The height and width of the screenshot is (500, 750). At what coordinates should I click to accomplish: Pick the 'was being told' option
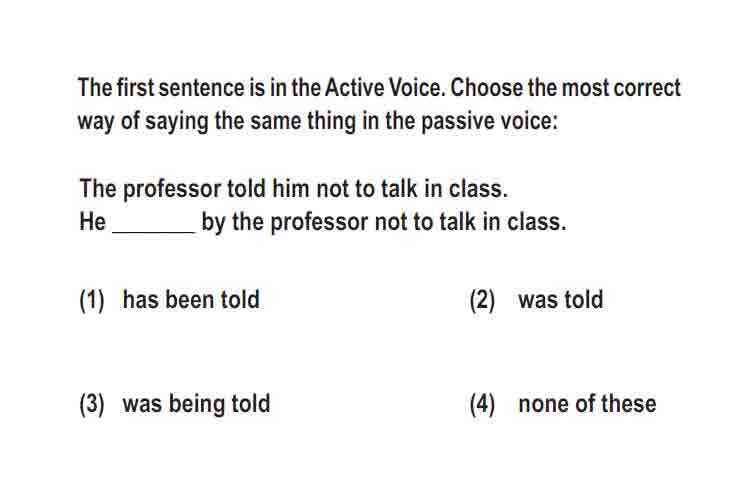click(x=196, y=404)
